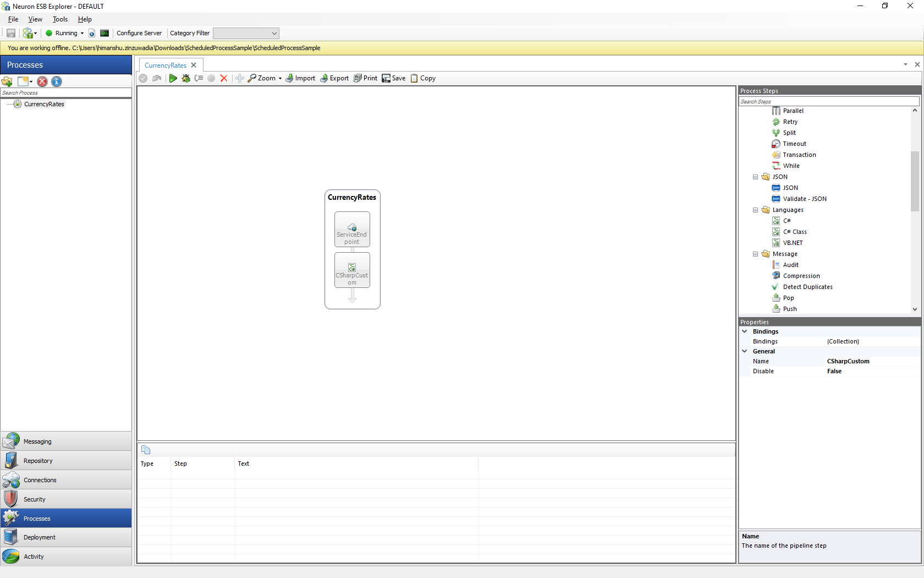Switch to the CurrencyRates tab

click(x=166, y=65)
